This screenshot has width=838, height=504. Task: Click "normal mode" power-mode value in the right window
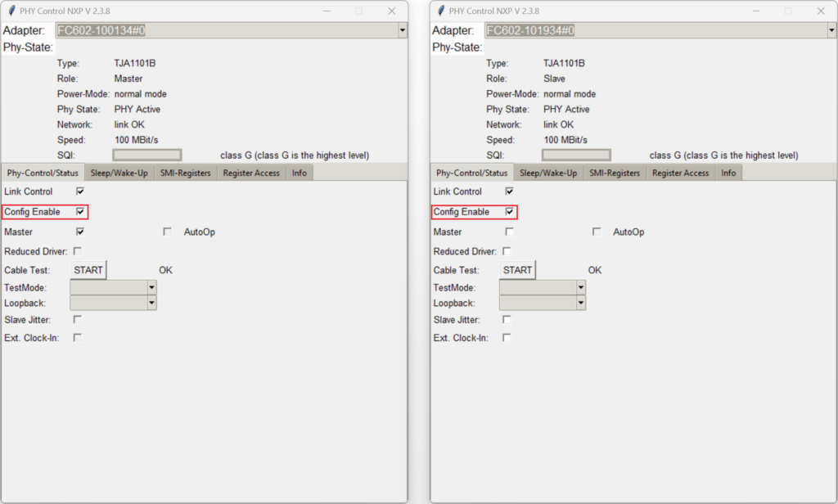tap(570, 94)
